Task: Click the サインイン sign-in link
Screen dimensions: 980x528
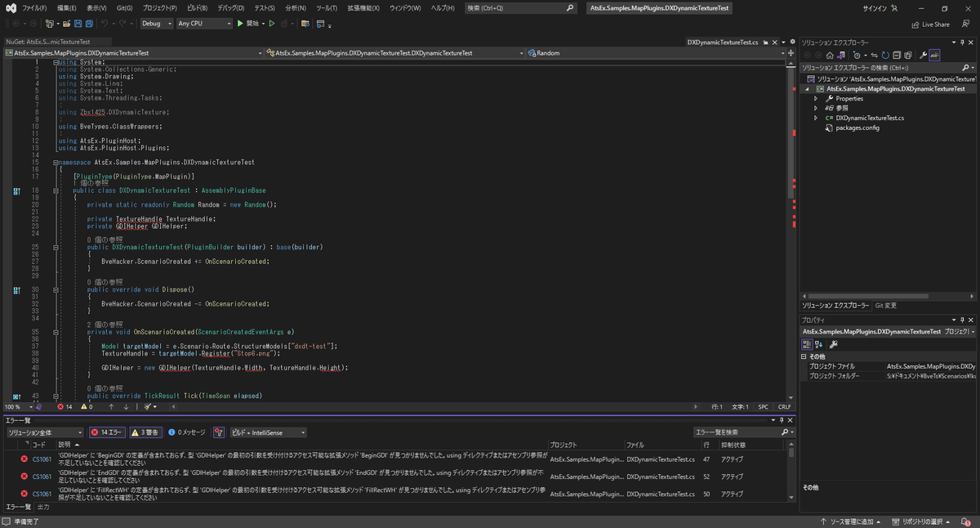Action: tap(879, 7)
